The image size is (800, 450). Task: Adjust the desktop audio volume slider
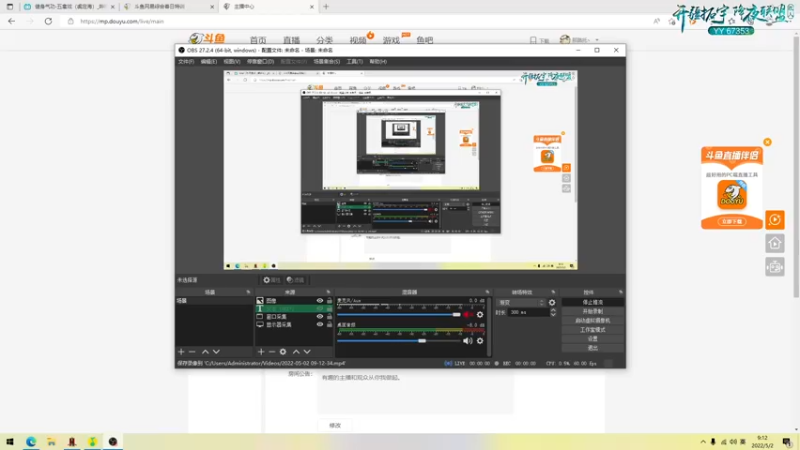click(x=398, y=341)
